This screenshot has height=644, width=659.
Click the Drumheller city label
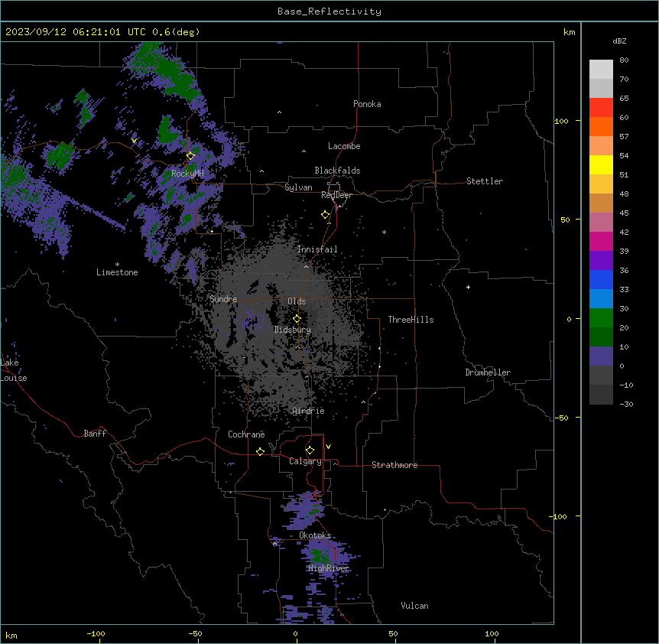[488, 372]
